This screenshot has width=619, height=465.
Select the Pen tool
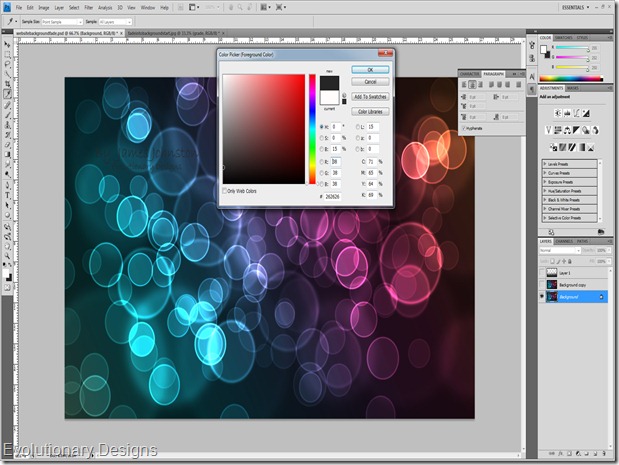pyautogui.click(x=7, y=185)
